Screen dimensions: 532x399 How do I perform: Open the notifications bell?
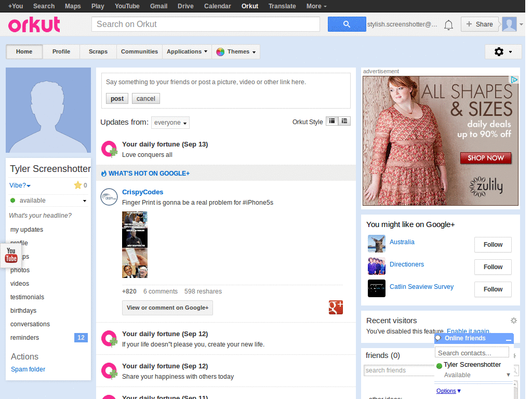pyautogui.click(x=448, y=24)
